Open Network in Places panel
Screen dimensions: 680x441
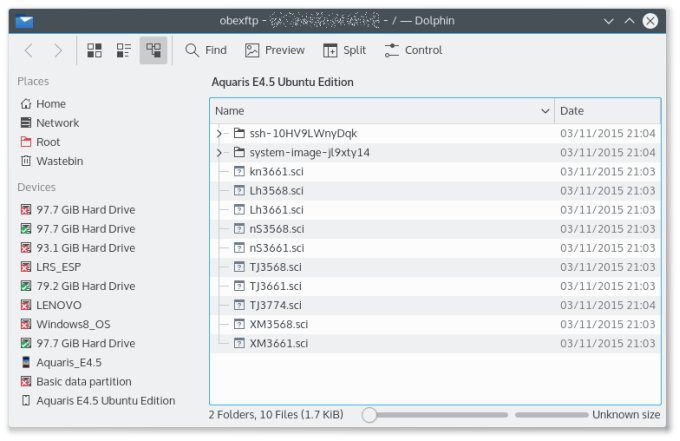57,123
